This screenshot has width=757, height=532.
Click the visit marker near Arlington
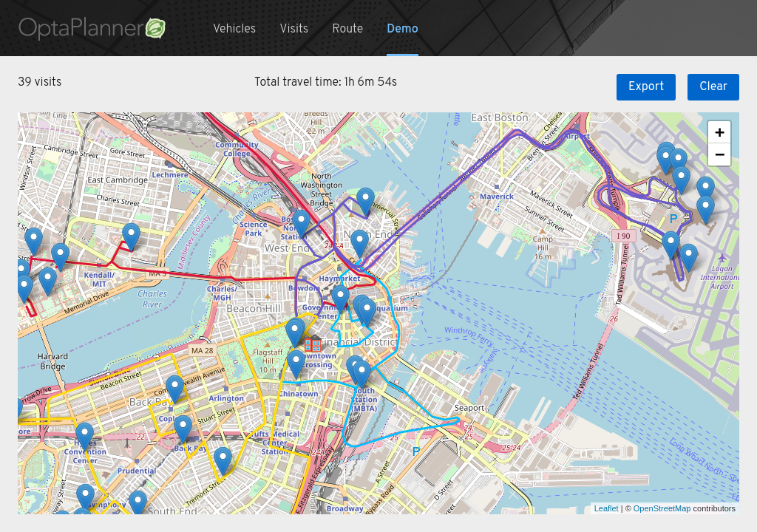pyautogui.click(x=174, y=389)
